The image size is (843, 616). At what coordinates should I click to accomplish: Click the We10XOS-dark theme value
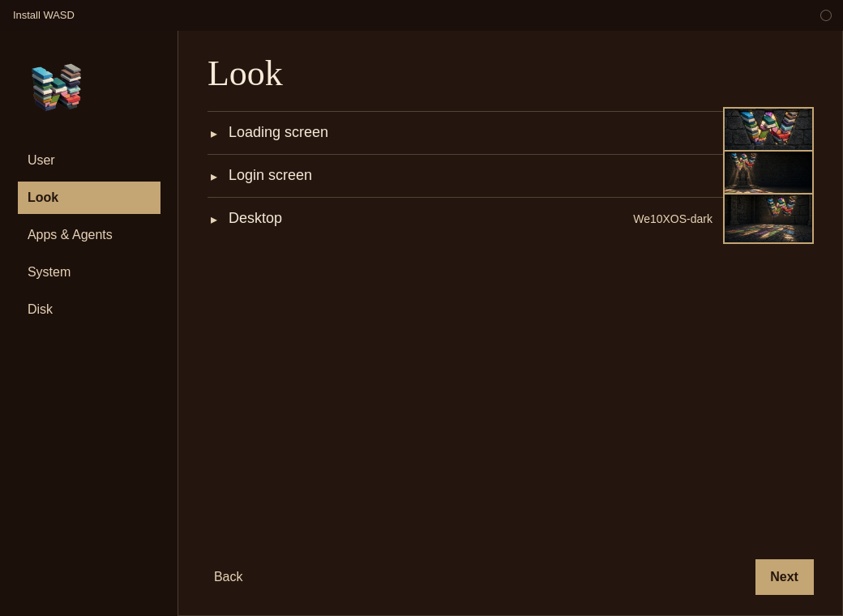pyautogui.click(x=673, y=219)
